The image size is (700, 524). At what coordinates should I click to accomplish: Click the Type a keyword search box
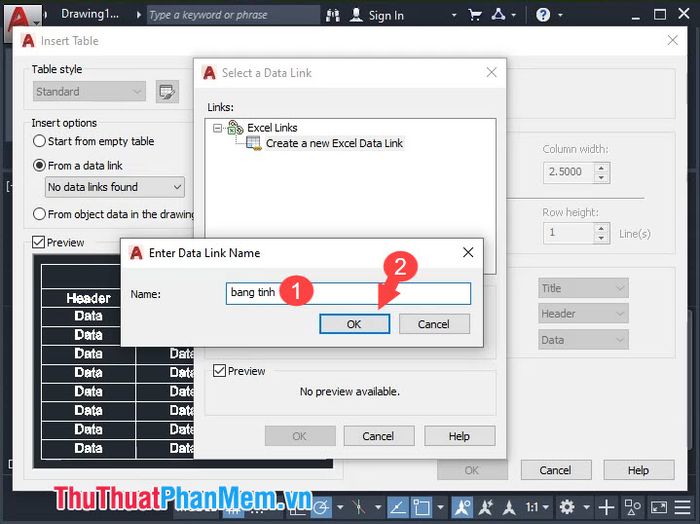point(233,15)
